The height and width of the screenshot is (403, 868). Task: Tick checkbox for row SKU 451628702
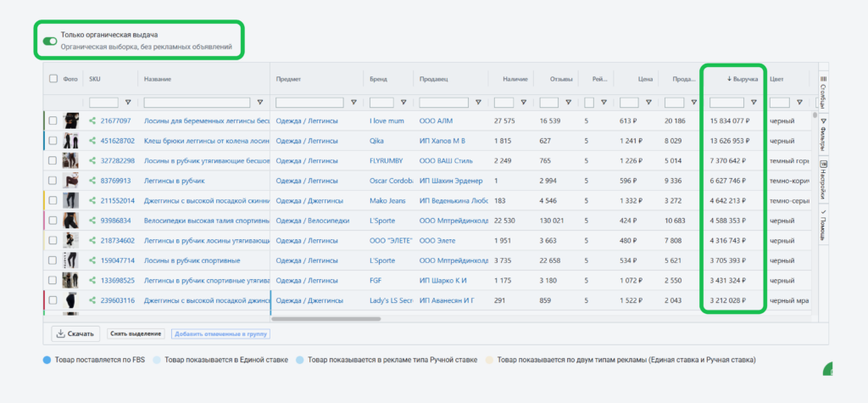pyautogui.click(x=53, y=141)
